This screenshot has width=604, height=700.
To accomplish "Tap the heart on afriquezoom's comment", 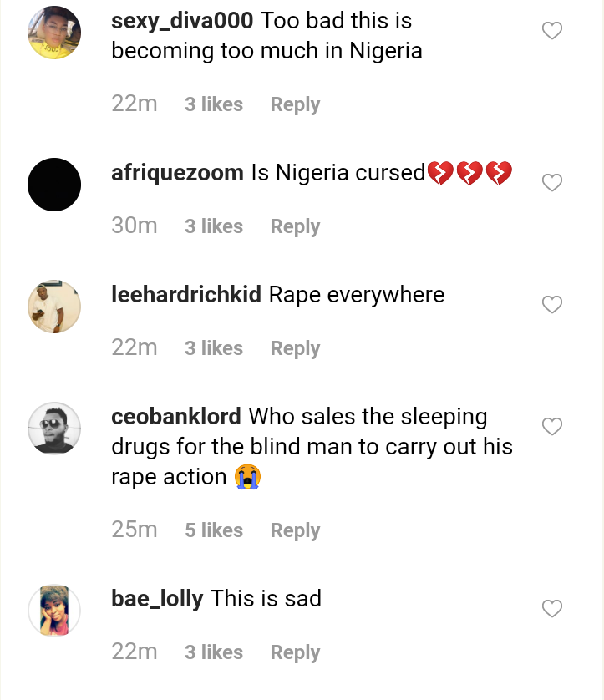I will [552, 183].
